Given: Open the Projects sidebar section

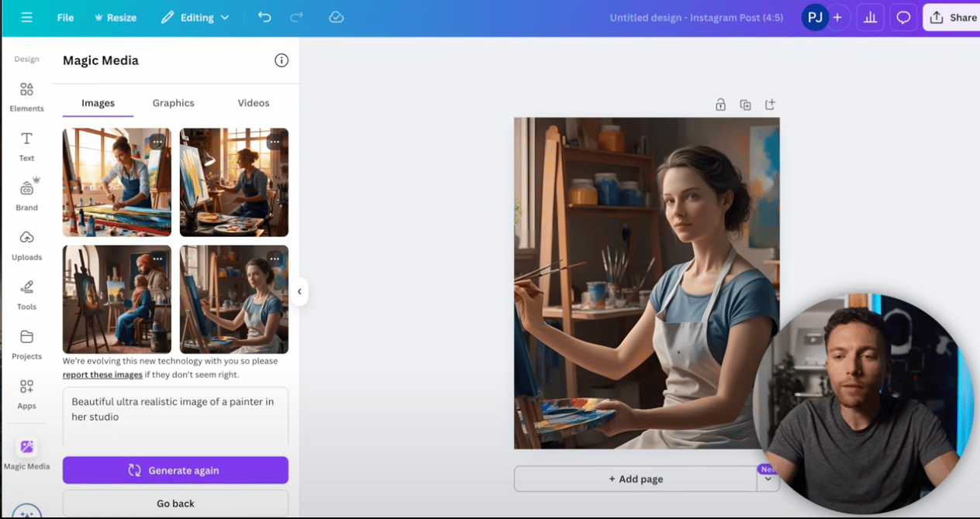Looking at the screenshot, I should pyautogui.click(x=26, y=345).
